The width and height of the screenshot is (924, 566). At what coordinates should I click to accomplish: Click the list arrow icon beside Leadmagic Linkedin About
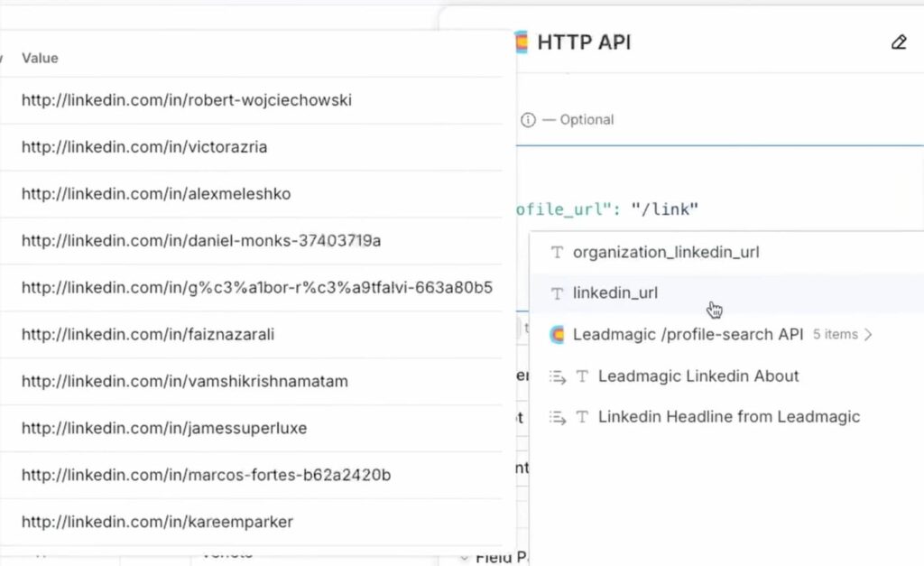[x=558, y=376]
